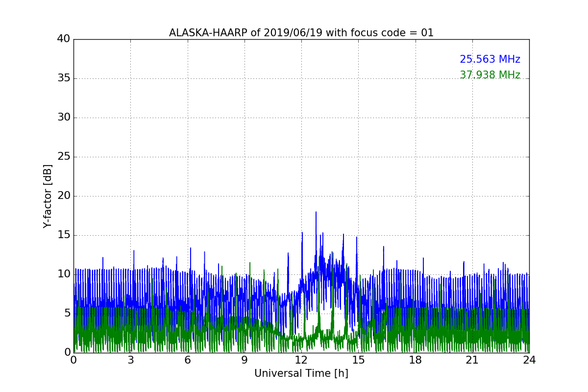Click the y-axis tick label 20
The height and width of the screenshot is (392, 588).
tap(63, 196)
